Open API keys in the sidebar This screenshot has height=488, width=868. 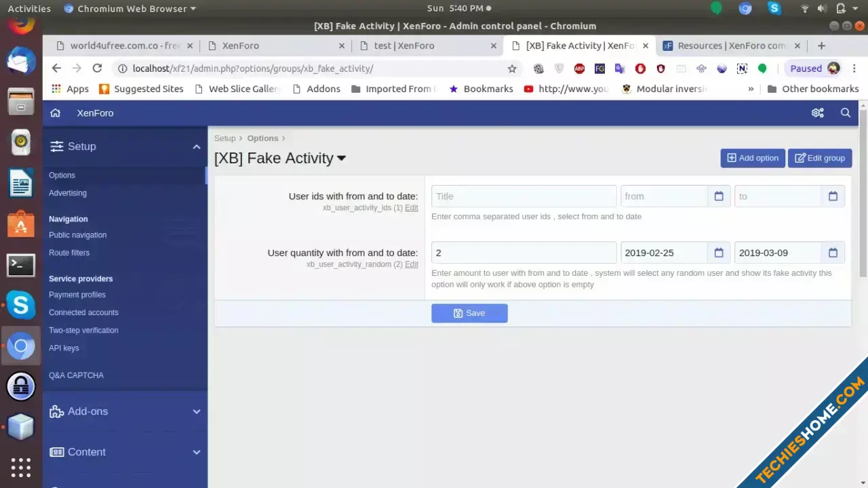(x=64, y=348)
